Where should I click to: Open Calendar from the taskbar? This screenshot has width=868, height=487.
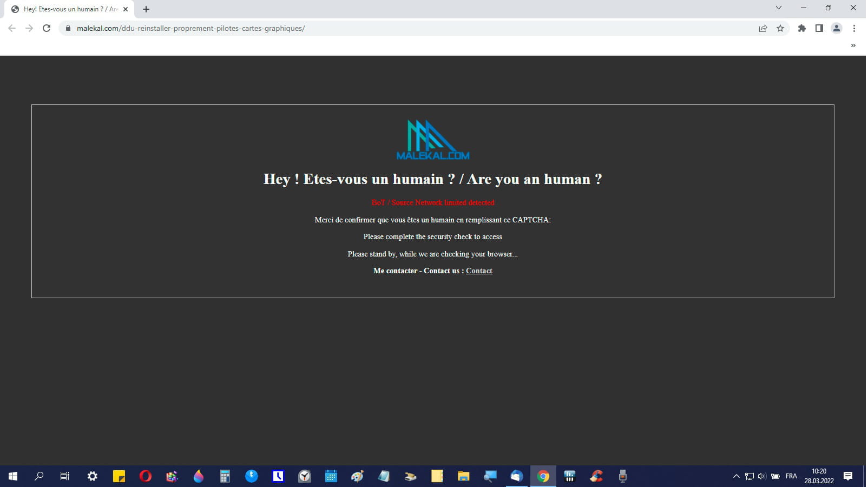click(x=331, y=476)
